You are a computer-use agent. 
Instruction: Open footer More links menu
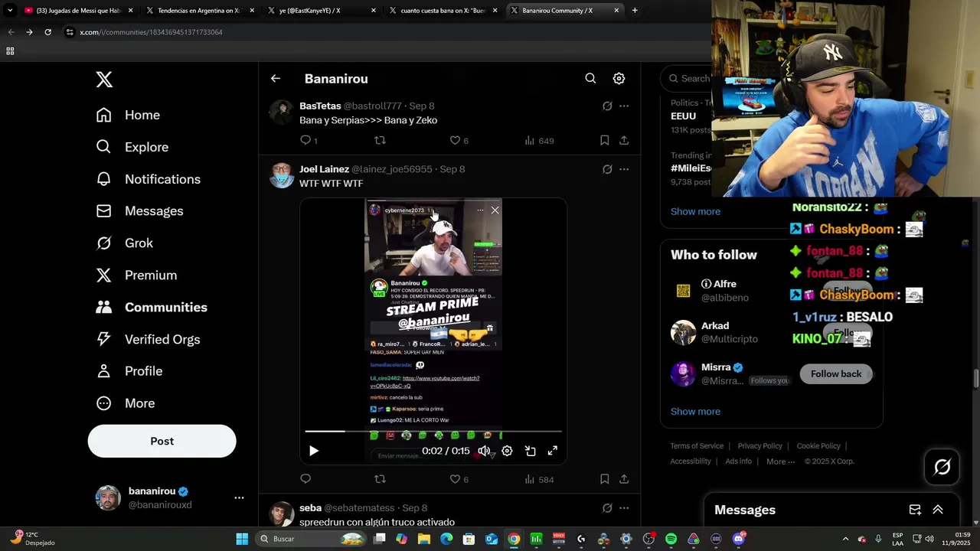[781, 461]
